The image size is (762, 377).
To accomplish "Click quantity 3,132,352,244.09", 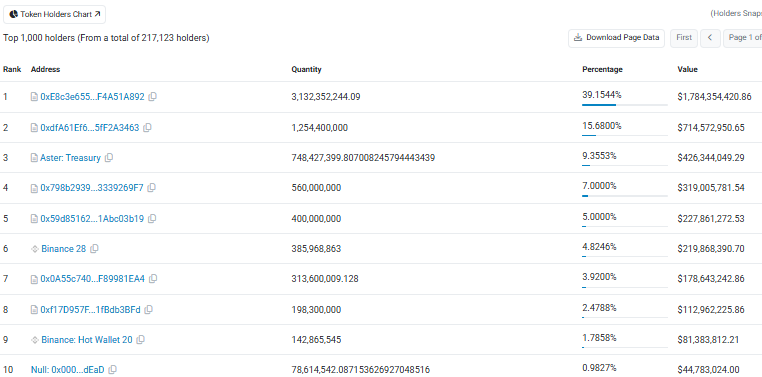I will pyautogui.click(x=326, y=97).
